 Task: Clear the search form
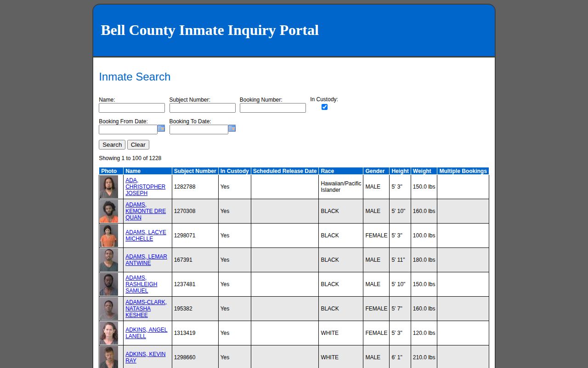coord(138,144)
